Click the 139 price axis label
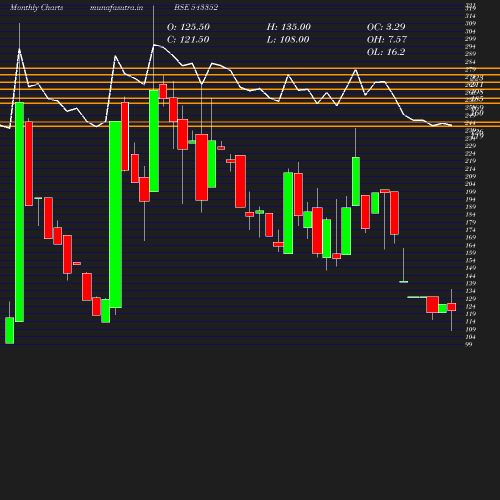 [x=470, y=284]
